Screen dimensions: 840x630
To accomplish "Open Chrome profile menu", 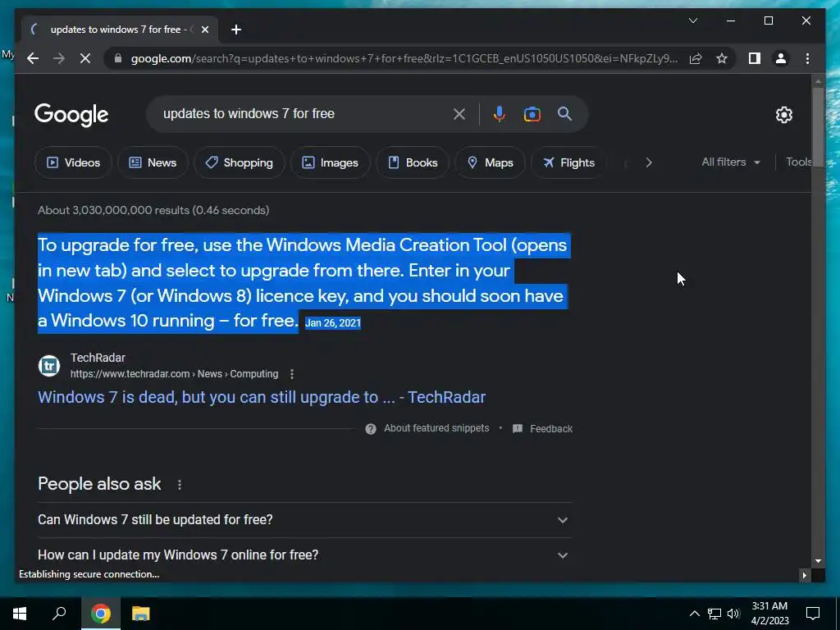I will tap(781, 58).
